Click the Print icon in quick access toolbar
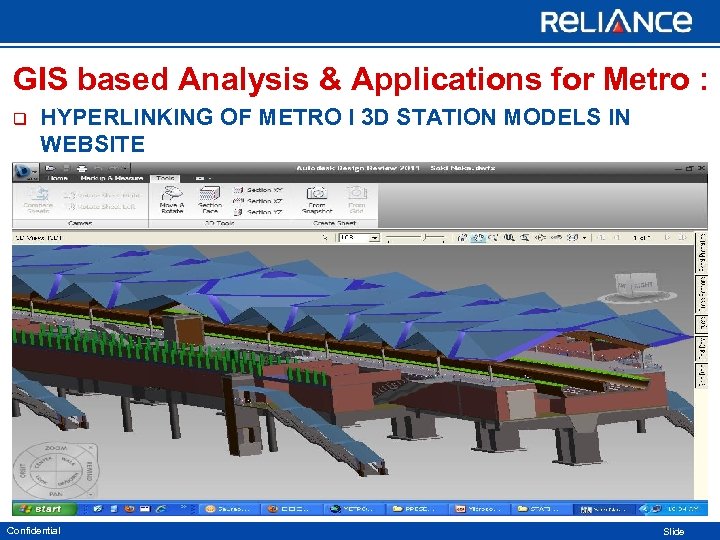Viewport: 720px width, 540px height. pos(82,168)
